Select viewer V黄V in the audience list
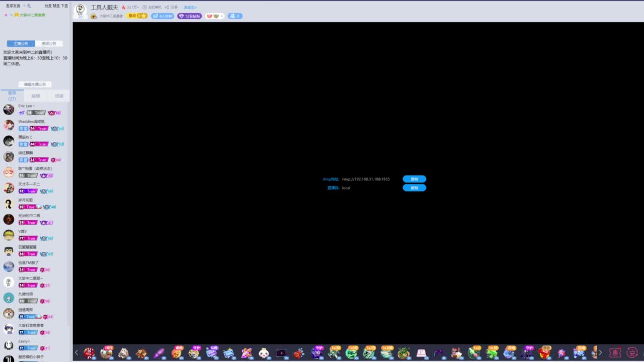 (x=35, y=235)
